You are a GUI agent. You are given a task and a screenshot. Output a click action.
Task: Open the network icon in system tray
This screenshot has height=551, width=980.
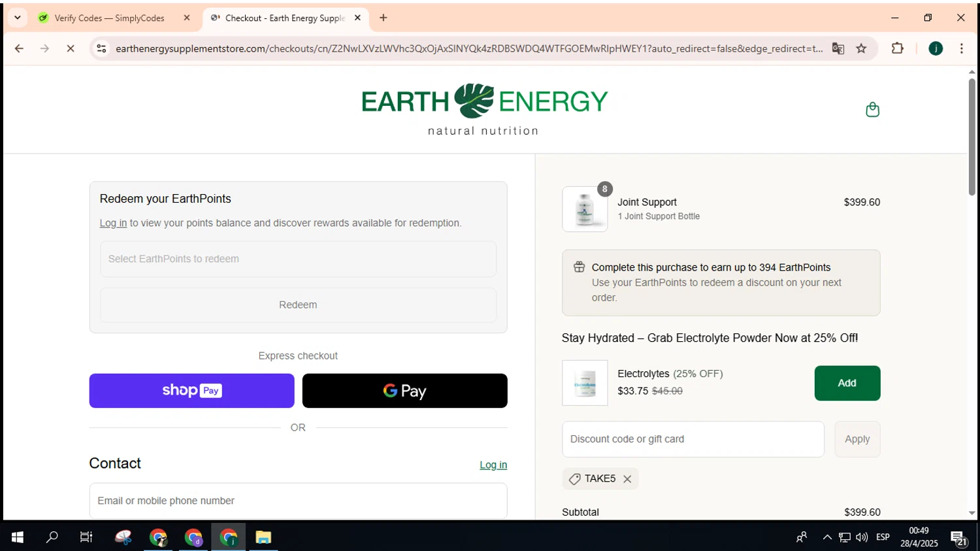pyautogui.click(x=845, y=537)
